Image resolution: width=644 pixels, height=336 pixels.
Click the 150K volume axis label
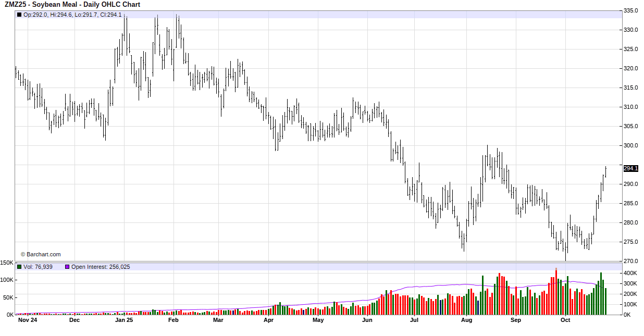7,263
